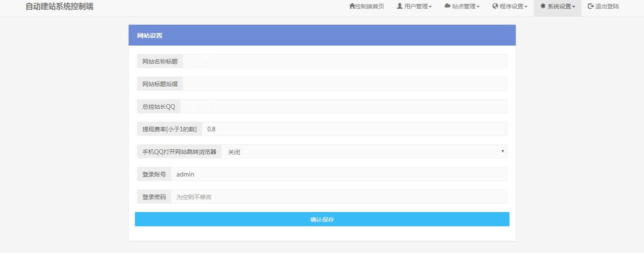Expand the 程序设置 dropdown menu
This screenshot has width=644, height=253.
point(510,6)
